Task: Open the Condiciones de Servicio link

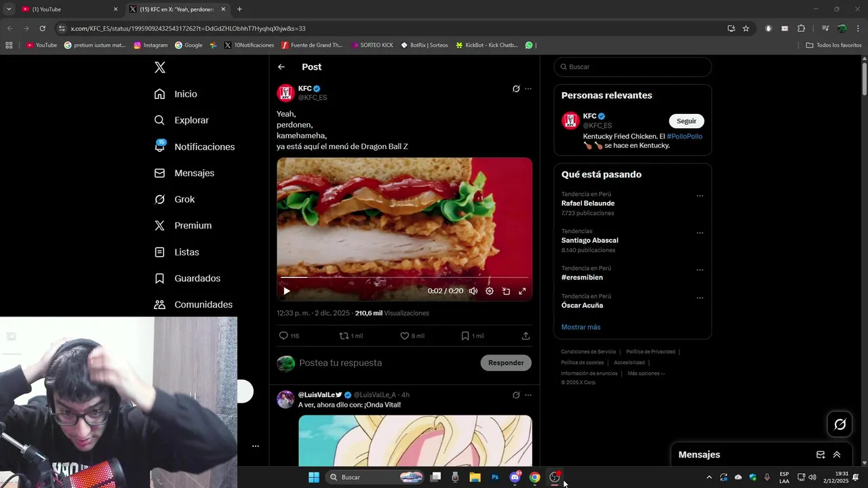Action: pos(589,352)
